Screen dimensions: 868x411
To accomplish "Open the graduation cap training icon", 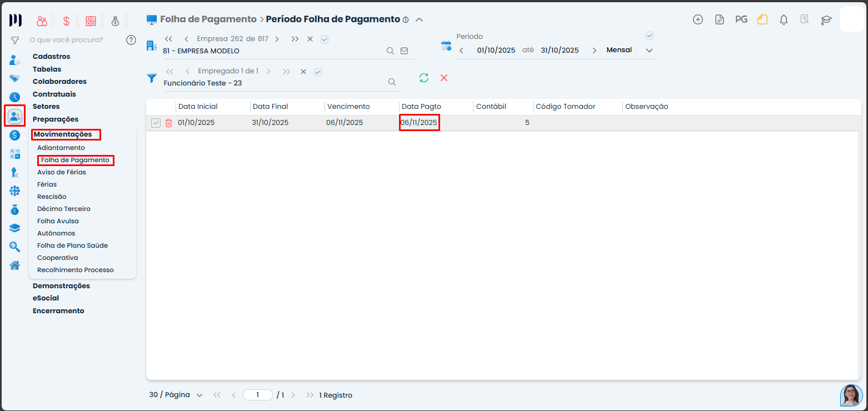I will [x=826, y=19].
